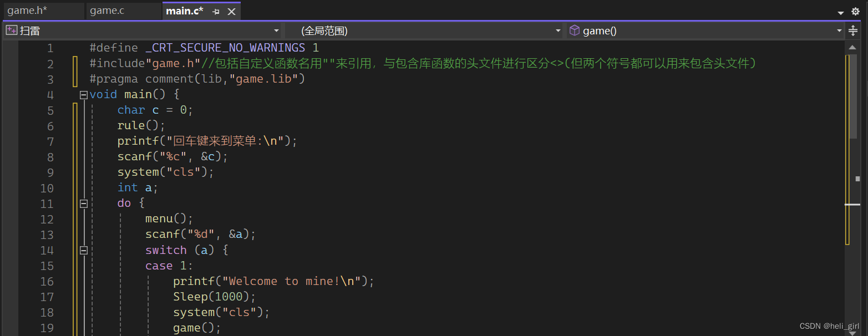Click the int a; declaration
The height and width of the screenshot is (336, 868).
tap(138, 188)
